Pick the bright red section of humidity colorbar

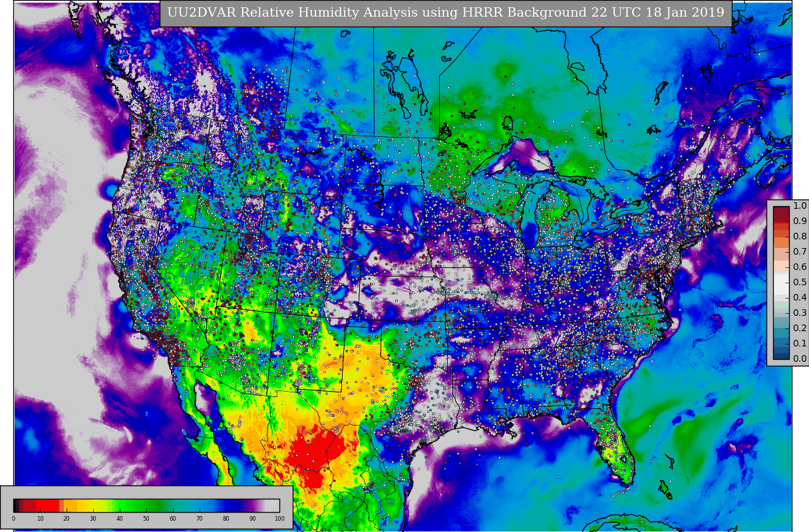pos(47,505)
